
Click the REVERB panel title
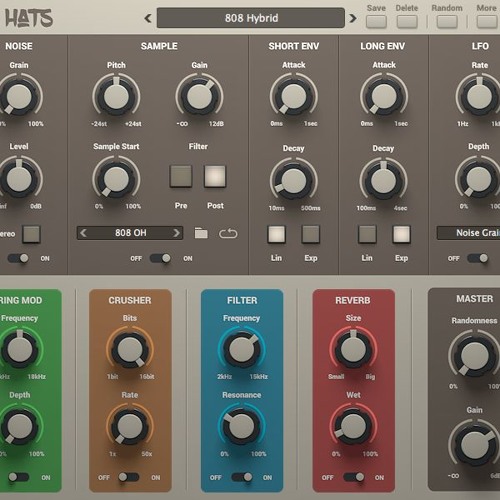(353, 300)
